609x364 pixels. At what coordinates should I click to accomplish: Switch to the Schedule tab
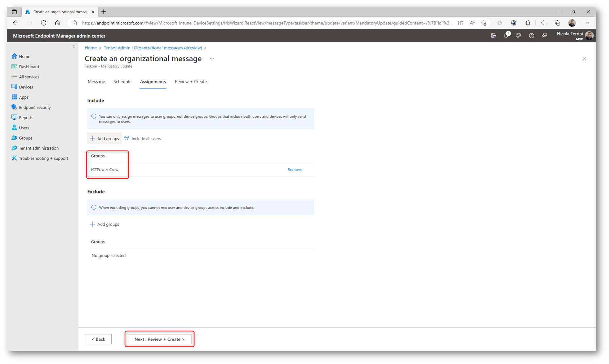(122, 82)
